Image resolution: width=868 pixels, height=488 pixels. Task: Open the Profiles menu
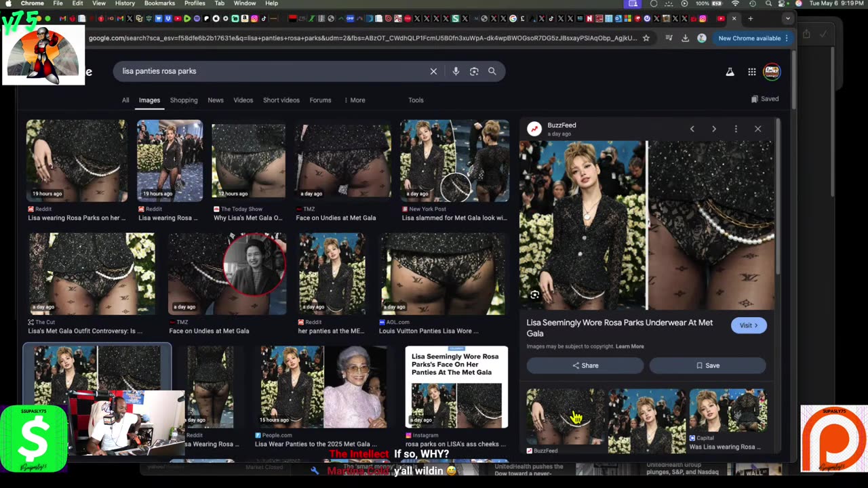point(195,3)
